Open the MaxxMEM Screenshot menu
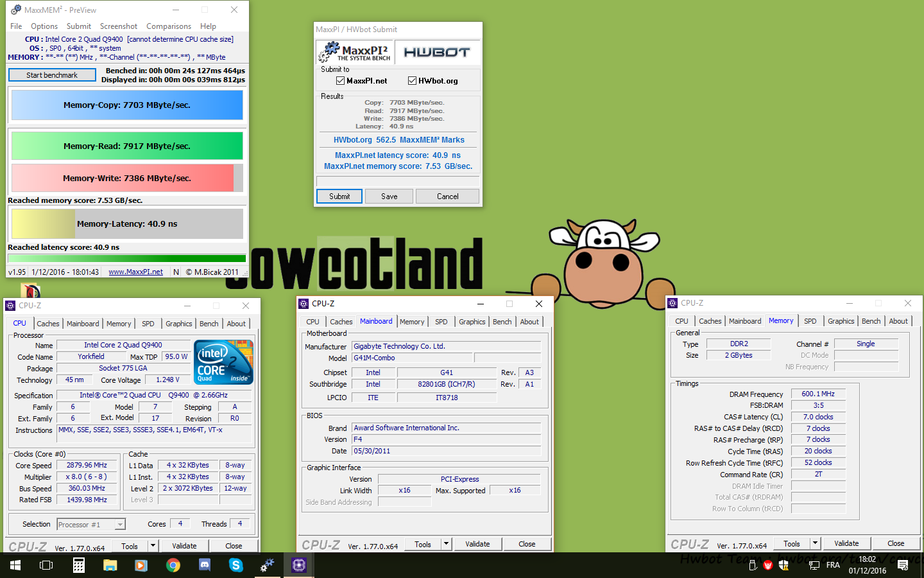Viewport: 924px width, 578px height. pos(119,26)
